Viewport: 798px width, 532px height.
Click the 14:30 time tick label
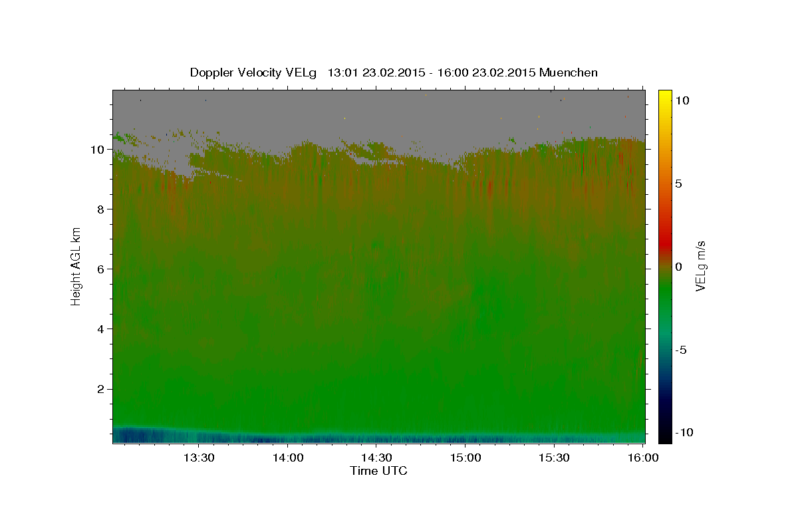click(376, 458)
